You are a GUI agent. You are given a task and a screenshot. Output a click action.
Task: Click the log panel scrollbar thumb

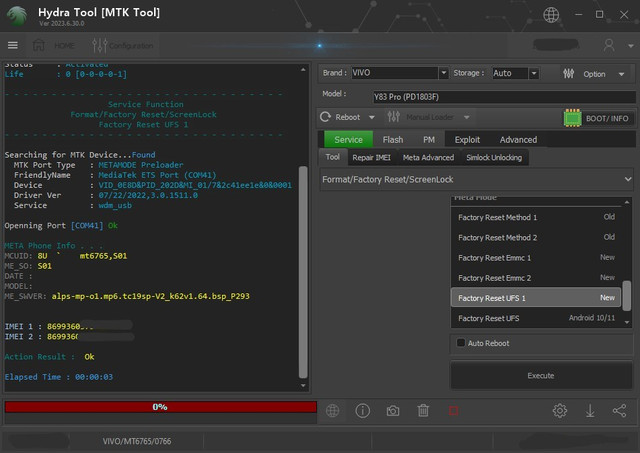303,272
